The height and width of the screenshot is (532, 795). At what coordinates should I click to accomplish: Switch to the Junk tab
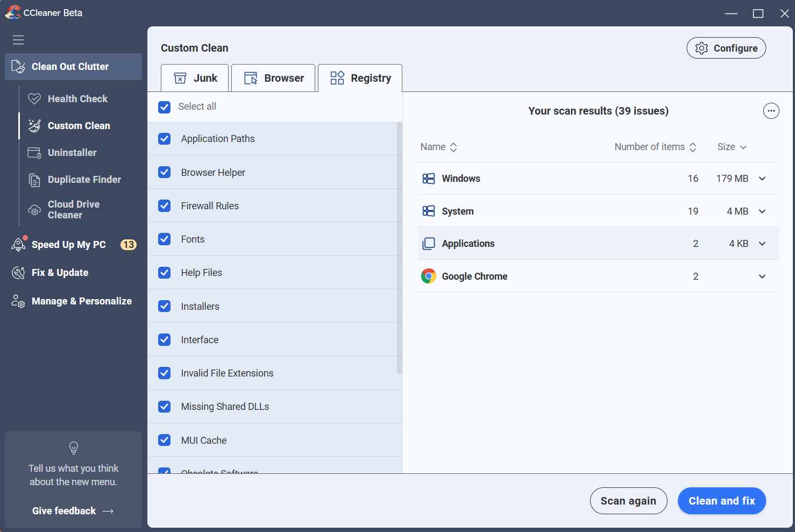(x=195, y=78)
